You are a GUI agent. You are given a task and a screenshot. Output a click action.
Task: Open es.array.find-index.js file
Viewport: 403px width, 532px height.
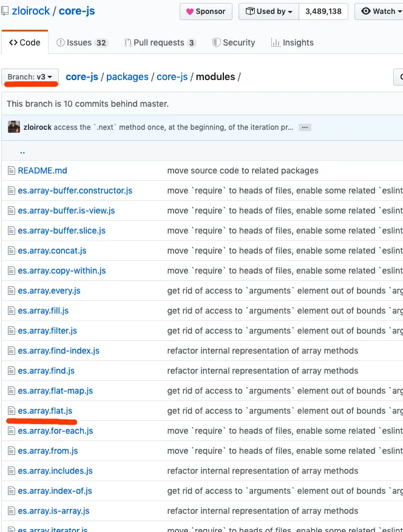[59, 351]
